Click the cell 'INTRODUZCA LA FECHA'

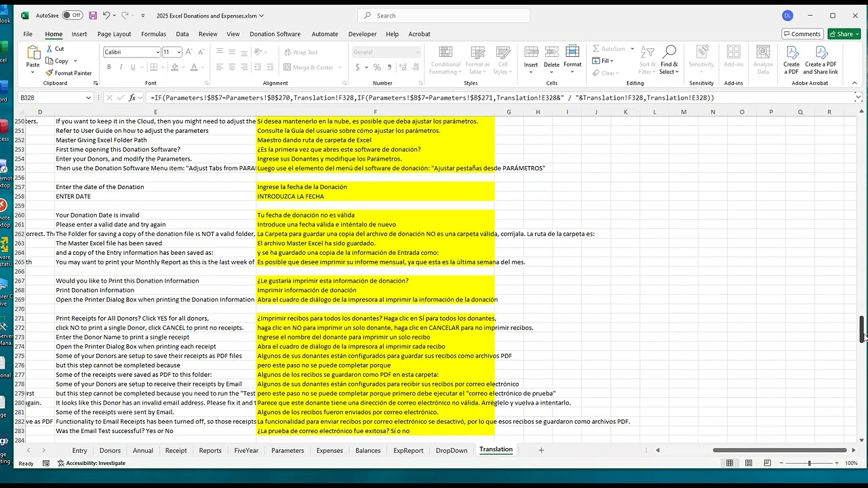375,197
